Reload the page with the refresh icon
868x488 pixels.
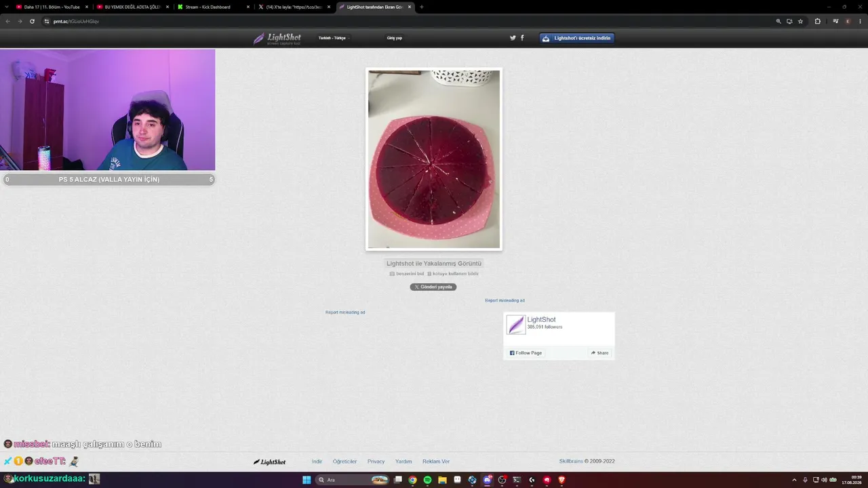point(32,21)
